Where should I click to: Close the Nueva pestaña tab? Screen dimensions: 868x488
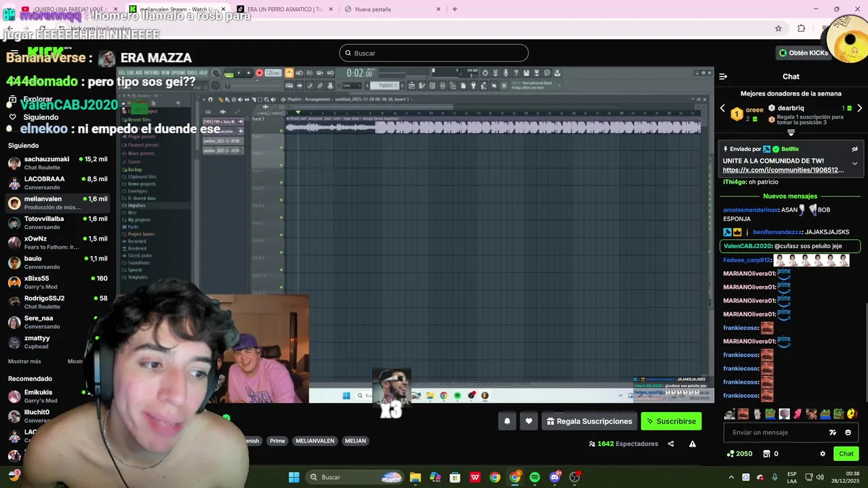[x=438, y=9]
